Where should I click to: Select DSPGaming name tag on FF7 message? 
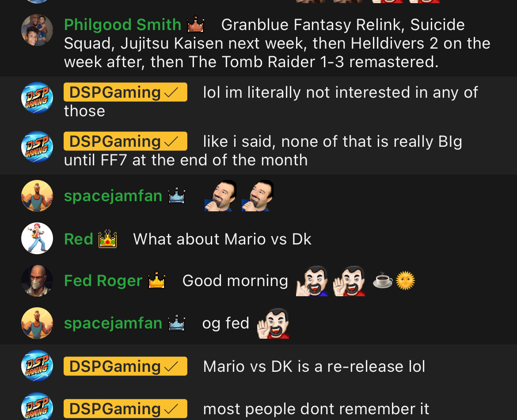pos(125,141)
